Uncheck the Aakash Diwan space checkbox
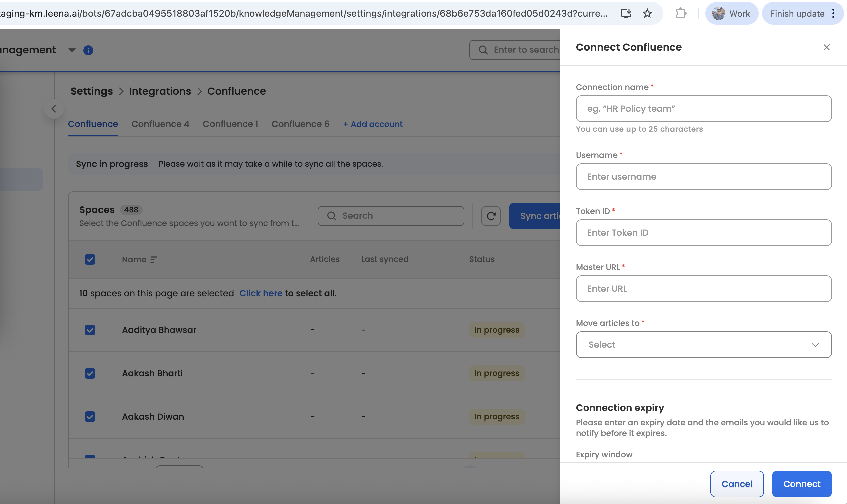847x504 pixels. tap(90, 416)
